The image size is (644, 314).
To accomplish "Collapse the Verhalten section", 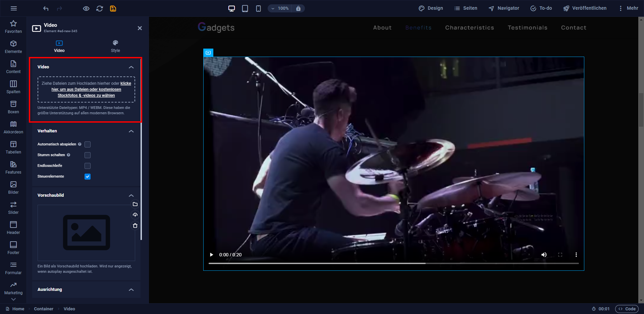I will click(x=131, y=131).
